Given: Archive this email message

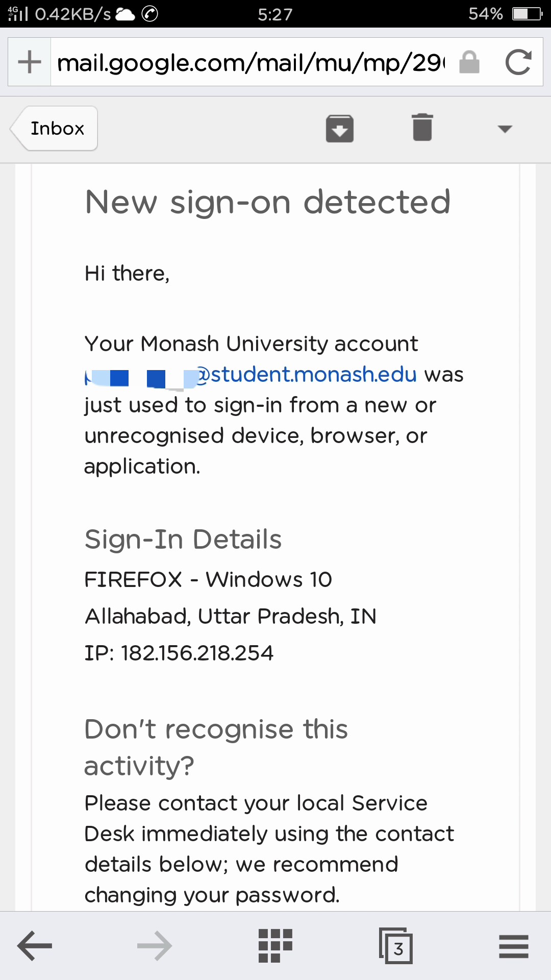Looking at the screenshot, I should [340, 129].
